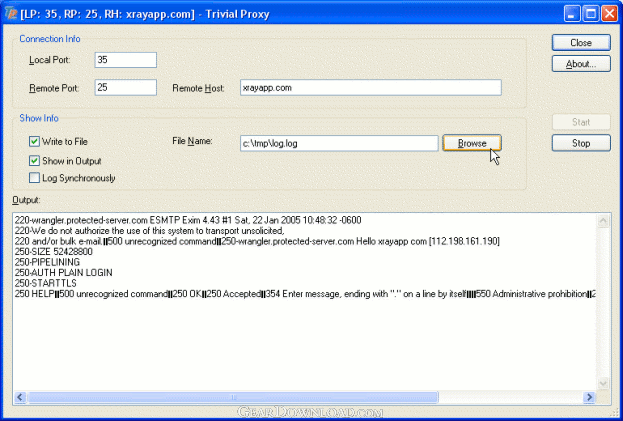Screen dimensions: 623x421
Task: Focus the Remote Port field
Action: pos(126,87)
